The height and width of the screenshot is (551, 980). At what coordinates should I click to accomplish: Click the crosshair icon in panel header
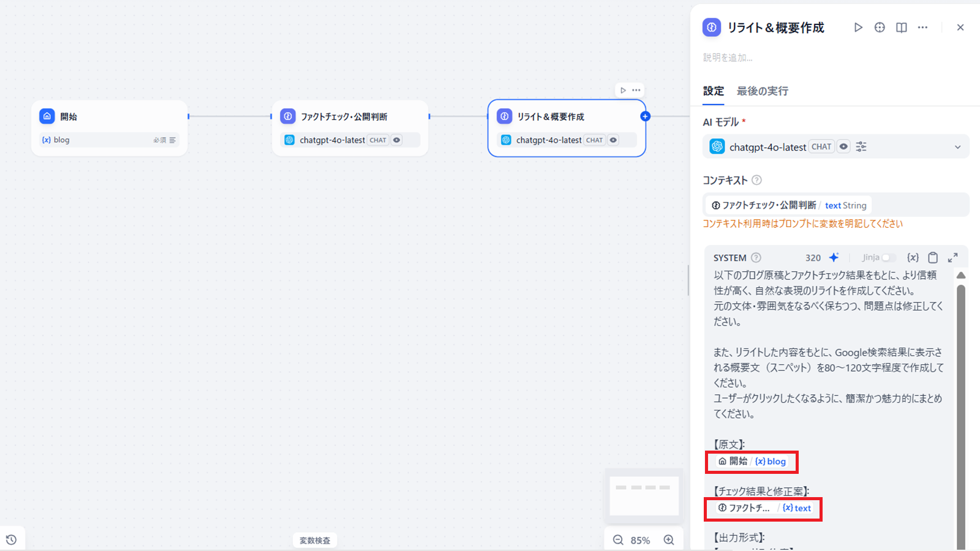click(880, 28)
